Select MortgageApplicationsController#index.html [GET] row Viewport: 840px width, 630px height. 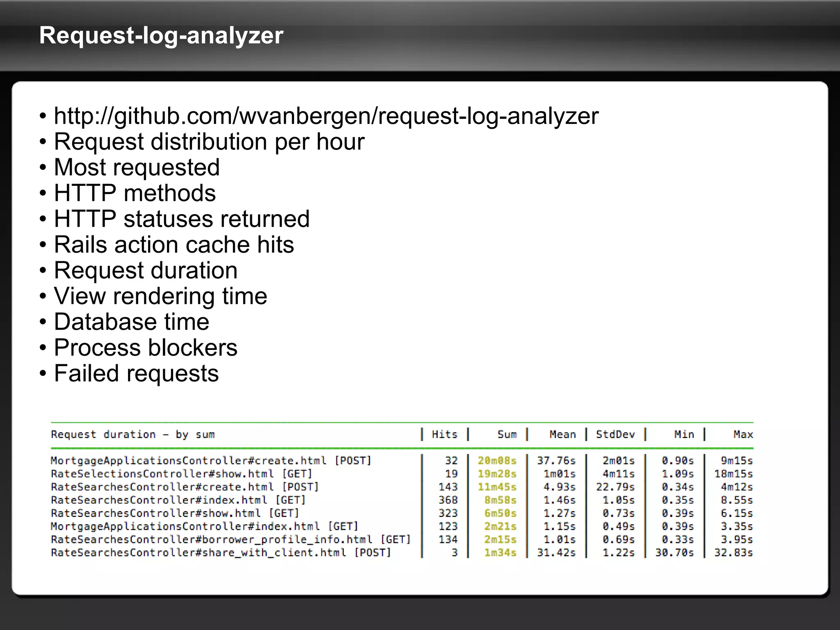point(402,526)
